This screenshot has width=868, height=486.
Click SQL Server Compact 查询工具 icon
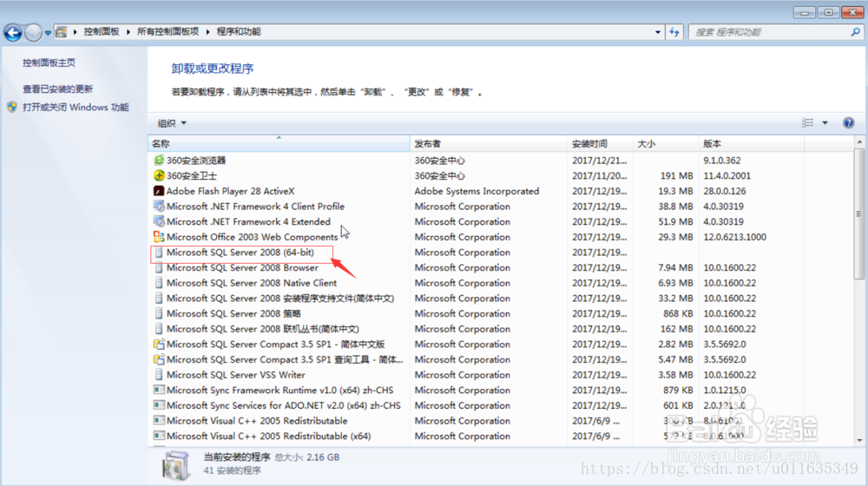point(159,359)
